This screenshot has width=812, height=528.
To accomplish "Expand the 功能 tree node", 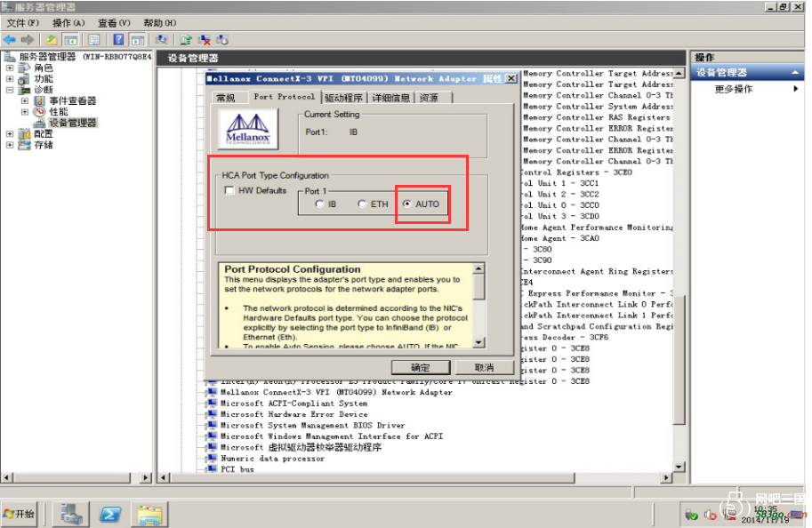I will (x=10, y=79).
